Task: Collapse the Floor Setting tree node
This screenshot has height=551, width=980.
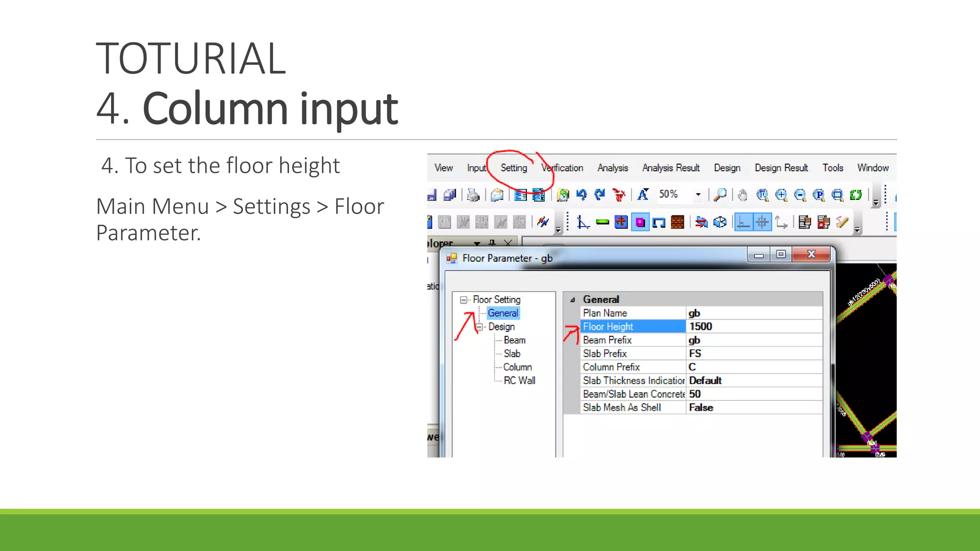Action: pyautogui.click(x=463, y=300)
